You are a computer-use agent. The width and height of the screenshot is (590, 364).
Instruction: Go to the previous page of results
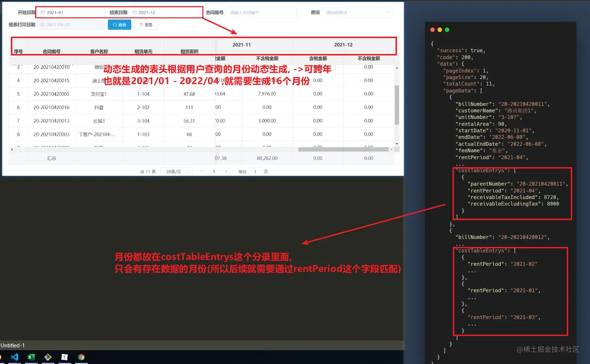point(201,171)
